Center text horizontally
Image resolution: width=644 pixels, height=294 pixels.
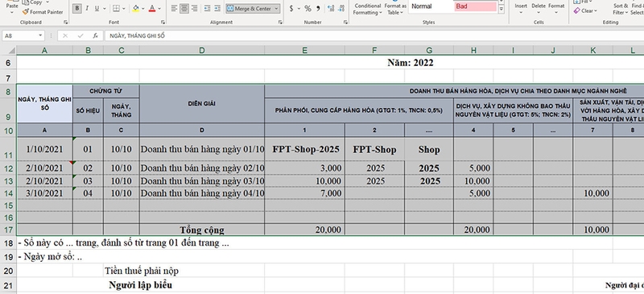[x=184, y=8]
